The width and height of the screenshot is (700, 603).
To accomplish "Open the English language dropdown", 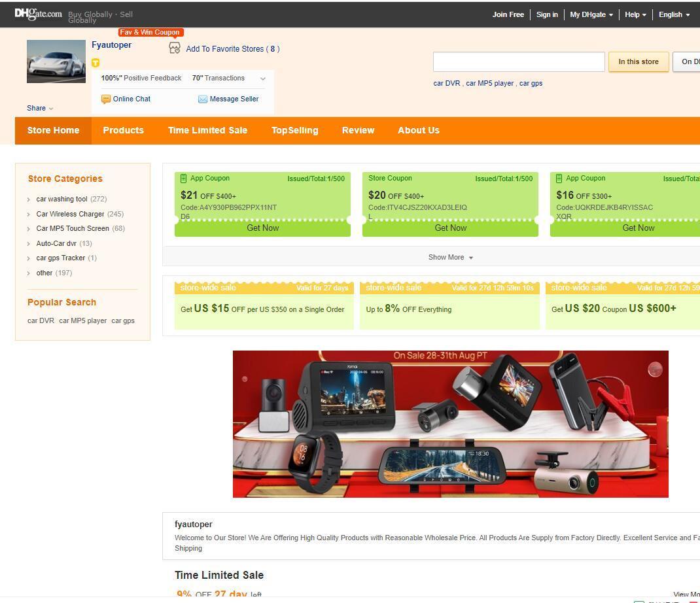I will (674, 14).
